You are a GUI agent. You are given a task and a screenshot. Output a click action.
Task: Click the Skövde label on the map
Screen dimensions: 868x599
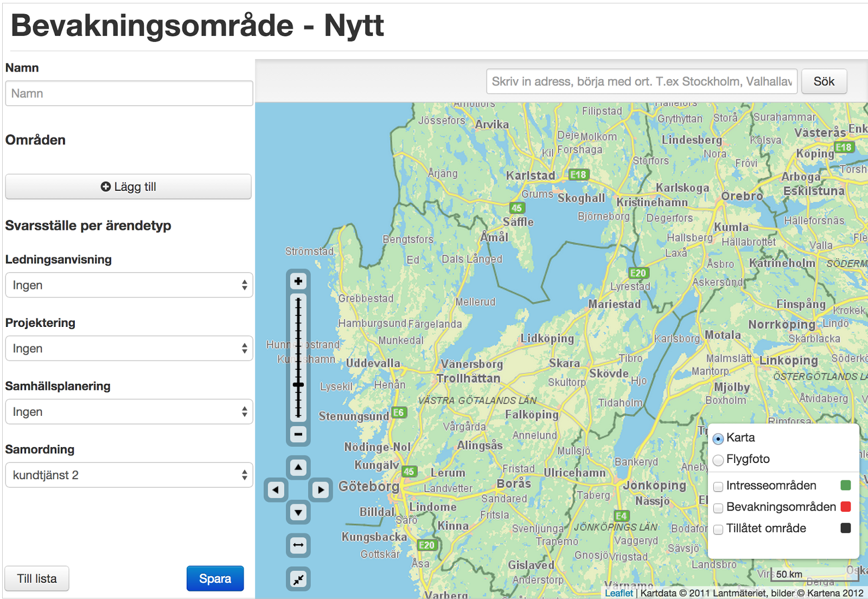[609, 373]
